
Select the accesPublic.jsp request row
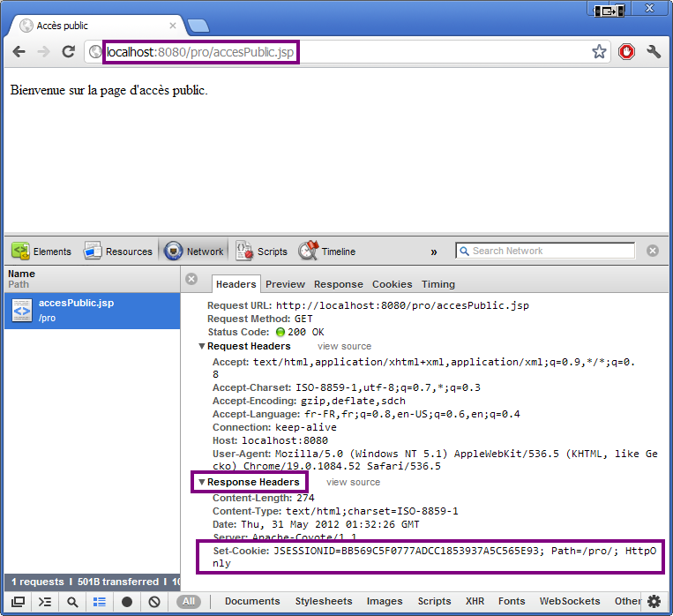click(x=92, y=310)
